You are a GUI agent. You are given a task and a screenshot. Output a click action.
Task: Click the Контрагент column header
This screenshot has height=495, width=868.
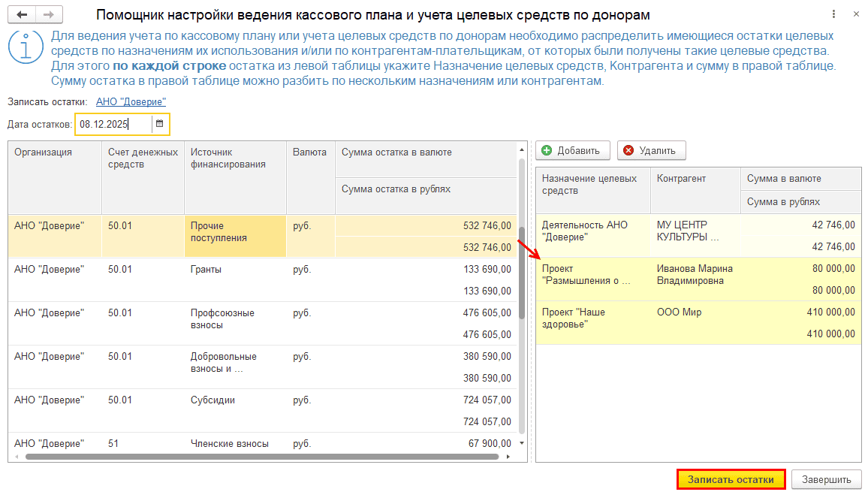pyautogui.click(x=683, y=179)
